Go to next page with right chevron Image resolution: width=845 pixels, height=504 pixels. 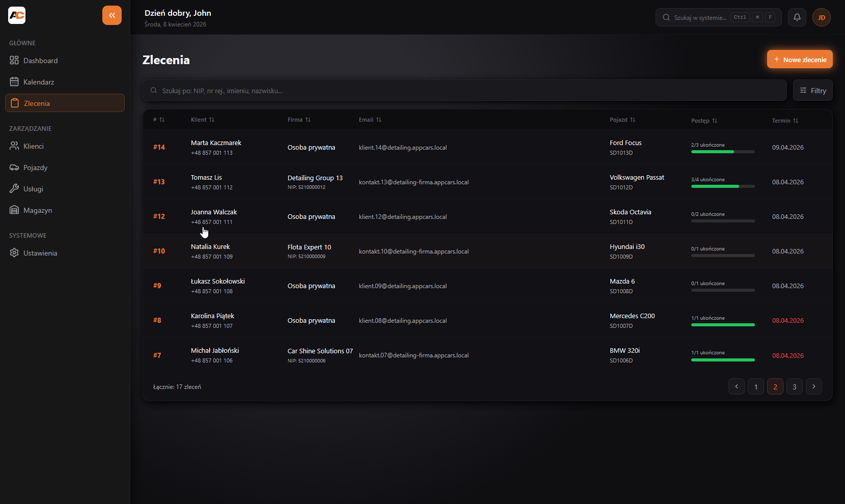coord(814,386)
